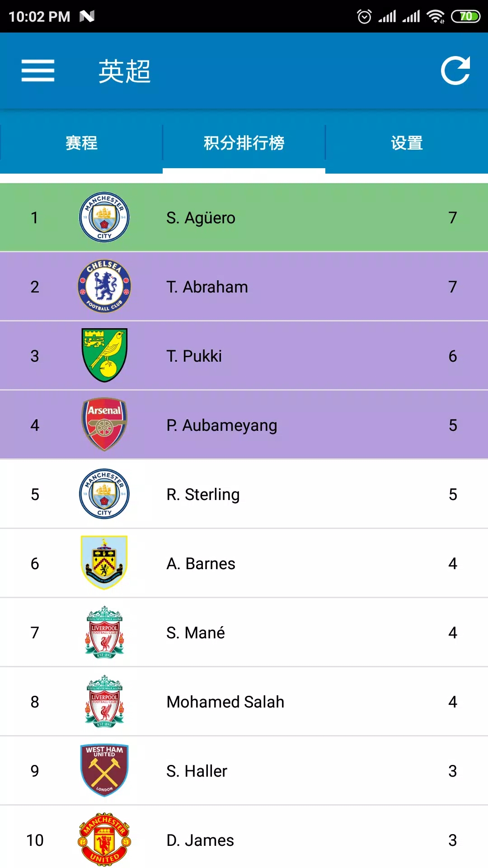Tap the Chelsea club badge
The width and height of the screenshot is (488, 868).
click(104, 286)
